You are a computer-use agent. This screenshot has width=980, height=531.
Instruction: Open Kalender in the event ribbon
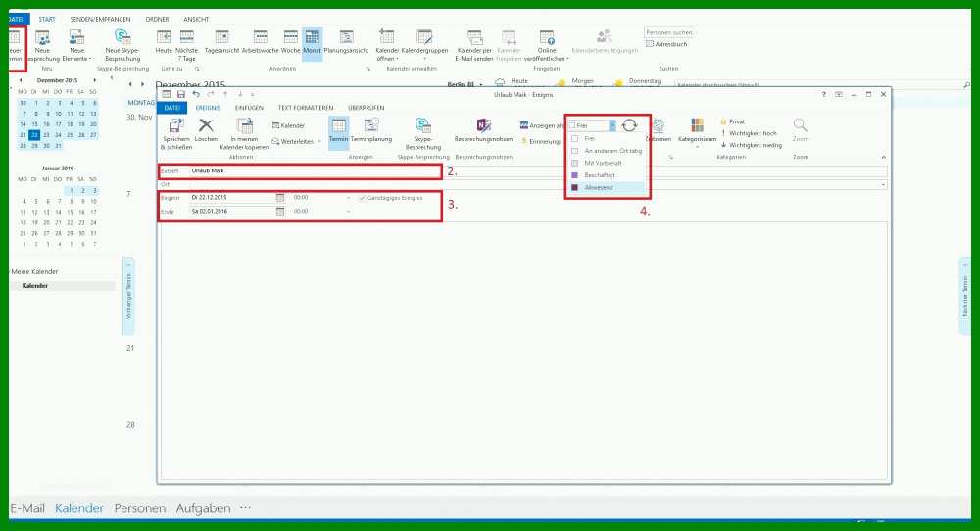pyautogui.click(x=288, y=125)
